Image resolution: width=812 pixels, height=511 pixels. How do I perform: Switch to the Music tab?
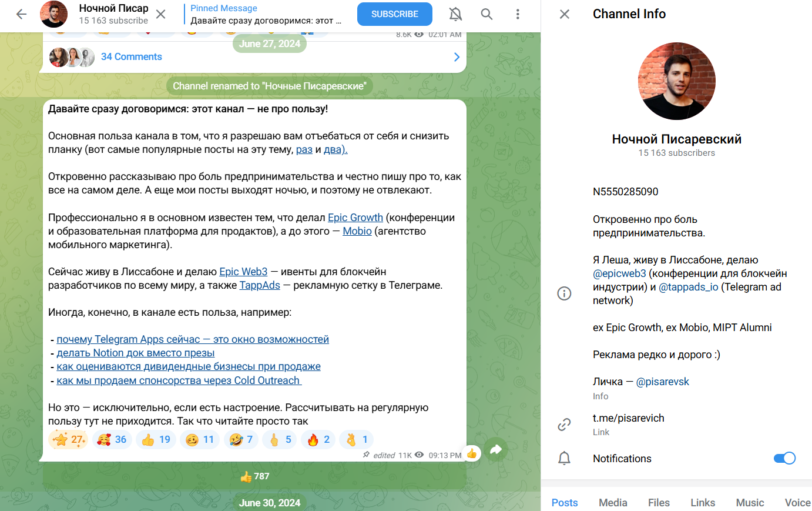(x=750, y=503)
